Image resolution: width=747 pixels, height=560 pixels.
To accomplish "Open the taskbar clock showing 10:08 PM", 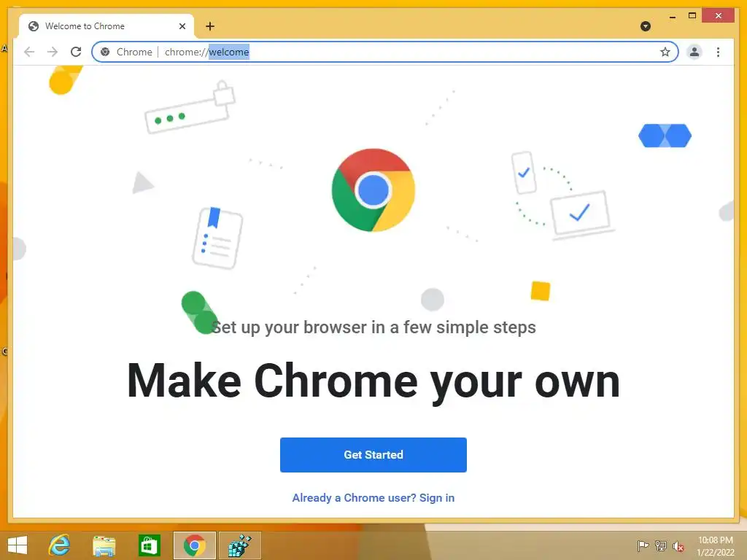I will (715, 546).
